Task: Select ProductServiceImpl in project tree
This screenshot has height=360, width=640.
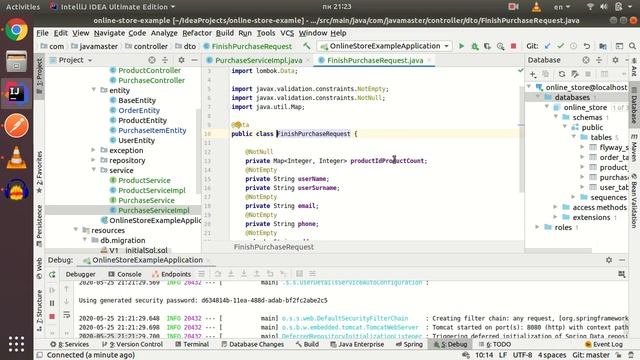Action: tap(152, 190)
